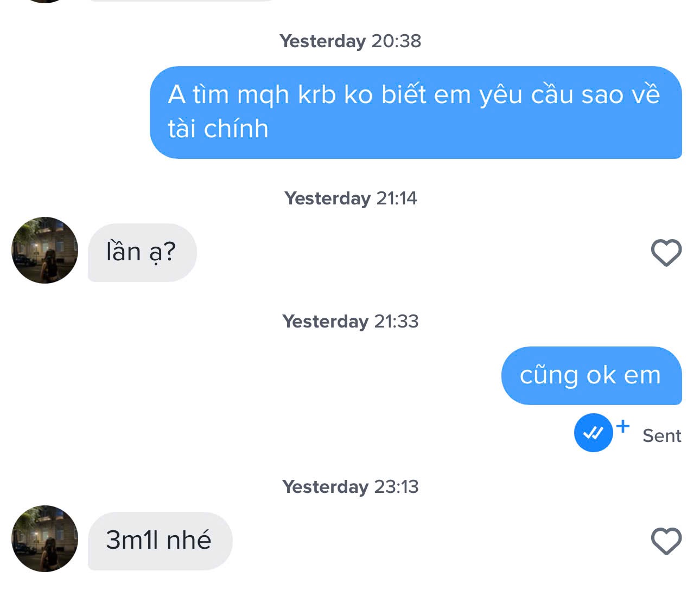
Task: Open sender avatar next to "3m1l nhé"
Action: 44,539
